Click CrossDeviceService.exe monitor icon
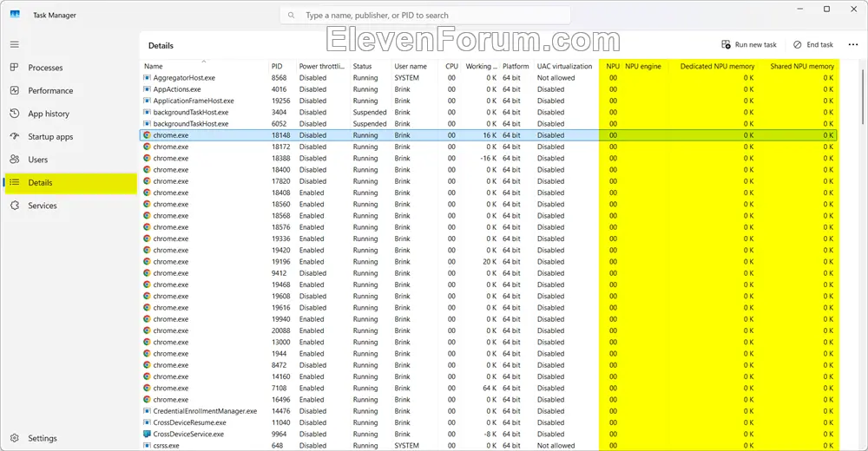The height and width of the screenshot is (451, 868). click(x=147, y=434)
